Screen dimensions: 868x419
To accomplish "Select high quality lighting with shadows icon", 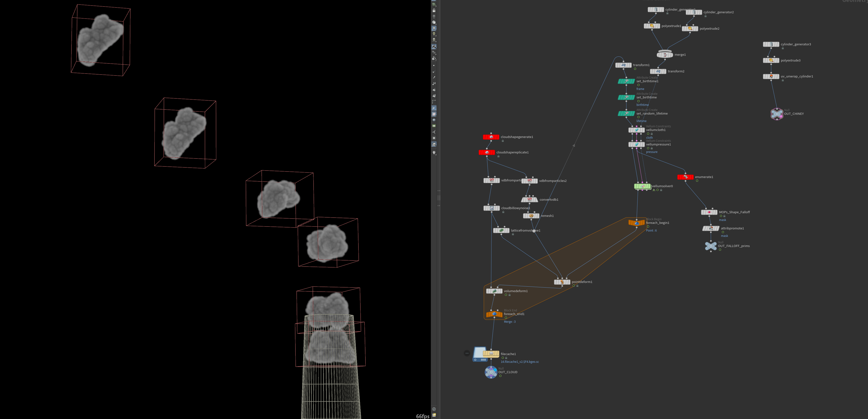I will point(434,40).
